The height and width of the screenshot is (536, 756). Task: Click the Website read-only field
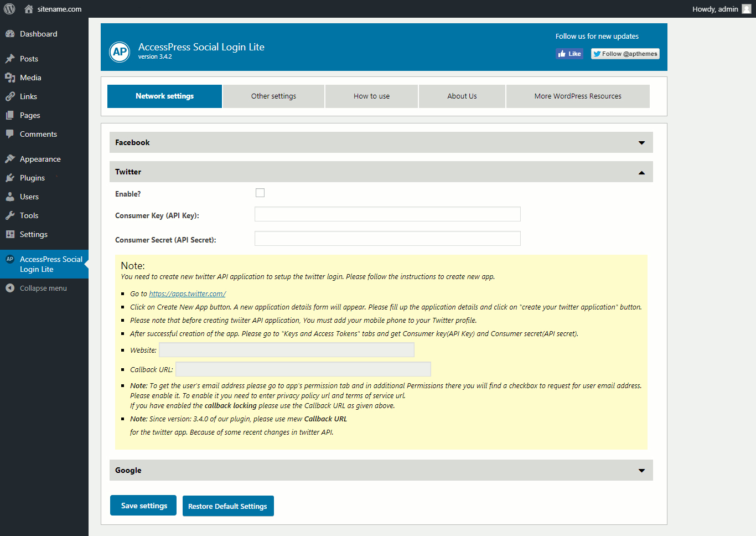click(287, 350)
